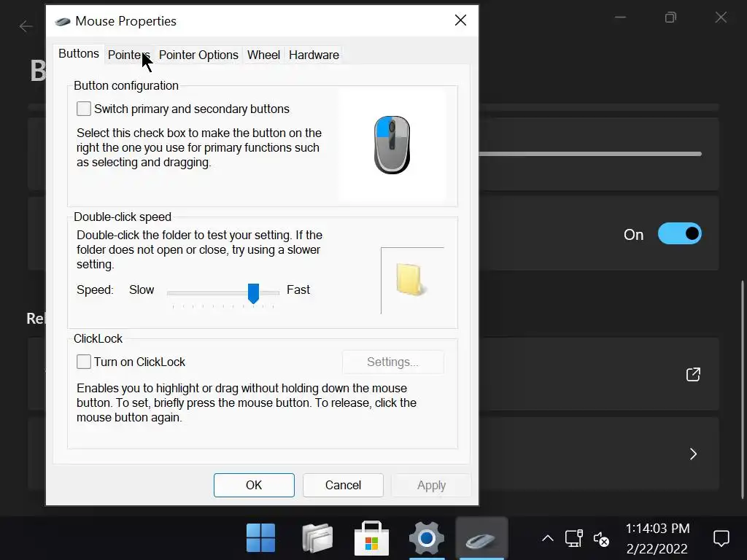This screenshot has width=747, height=560.
Task: Click the mouse illustration image
Action: (392, 145)
